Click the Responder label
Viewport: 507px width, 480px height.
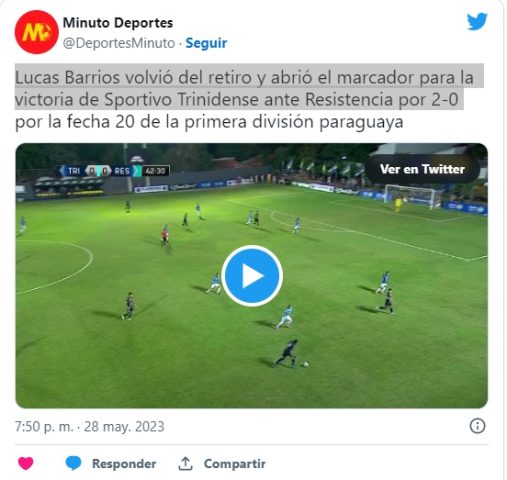(124, 464)
